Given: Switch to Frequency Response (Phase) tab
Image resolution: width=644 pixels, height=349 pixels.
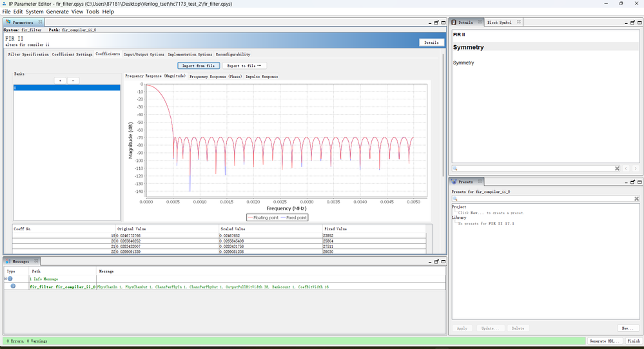Looking at the screenshot, I should coord(216,76).
